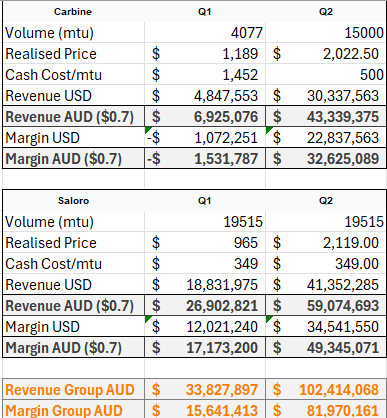387x418 pixels.
Task: Click the 30,337,563 revenue cell
Action: point(326,96)
